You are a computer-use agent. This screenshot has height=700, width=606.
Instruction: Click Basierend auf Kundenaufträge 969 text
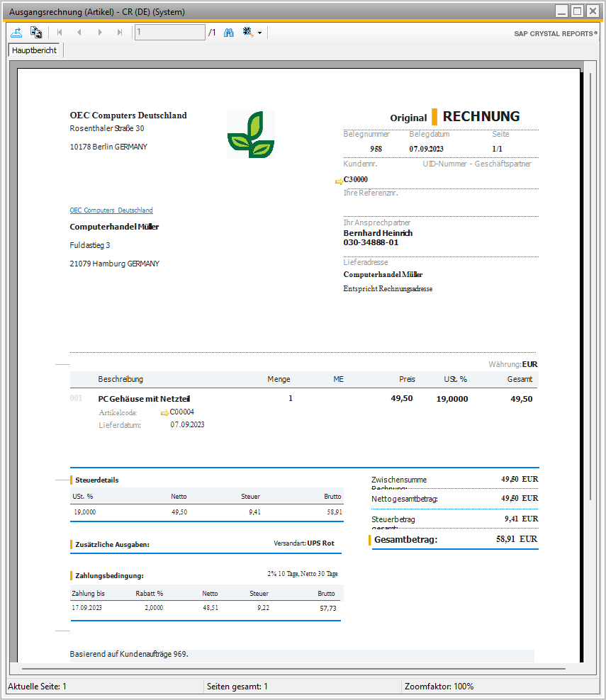(129, 654)
